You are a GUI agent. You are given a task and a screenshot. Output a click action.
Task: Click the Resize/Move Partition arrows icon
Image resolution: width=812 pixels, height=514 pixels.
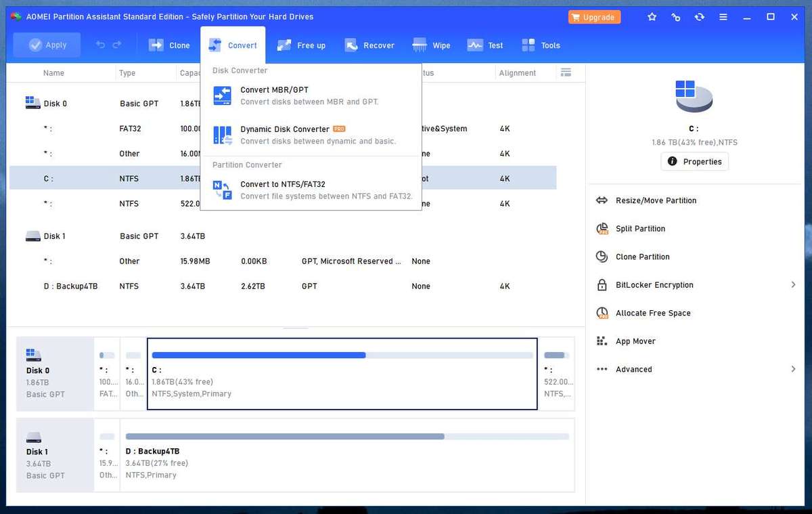(x=602, y=200)
